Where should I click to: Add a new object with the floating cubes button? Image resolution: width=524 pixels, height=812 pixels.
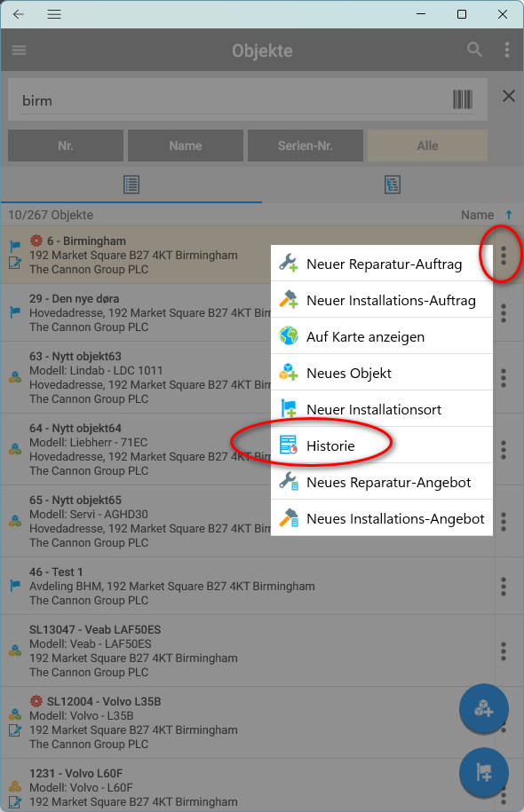pos(483,708)
